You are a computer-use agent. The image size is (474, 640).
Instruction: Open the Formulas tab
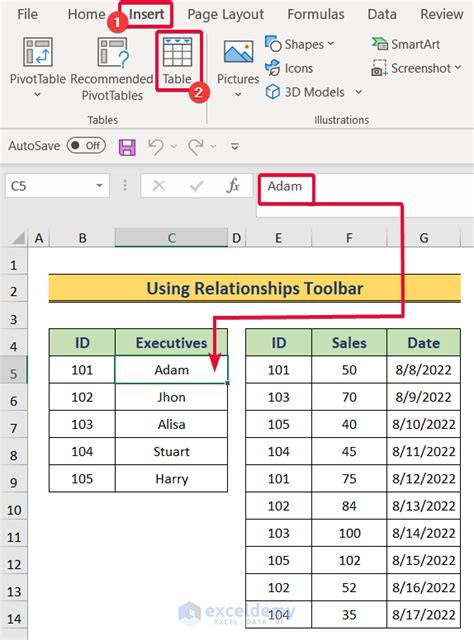pyautogui.click(x=316, y=14)
